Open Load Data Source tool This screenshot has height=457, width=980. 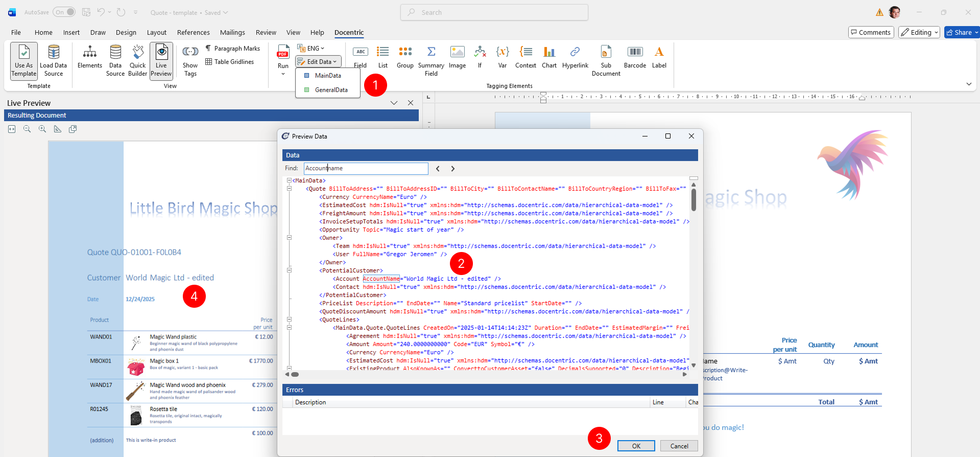click(53, 60)
